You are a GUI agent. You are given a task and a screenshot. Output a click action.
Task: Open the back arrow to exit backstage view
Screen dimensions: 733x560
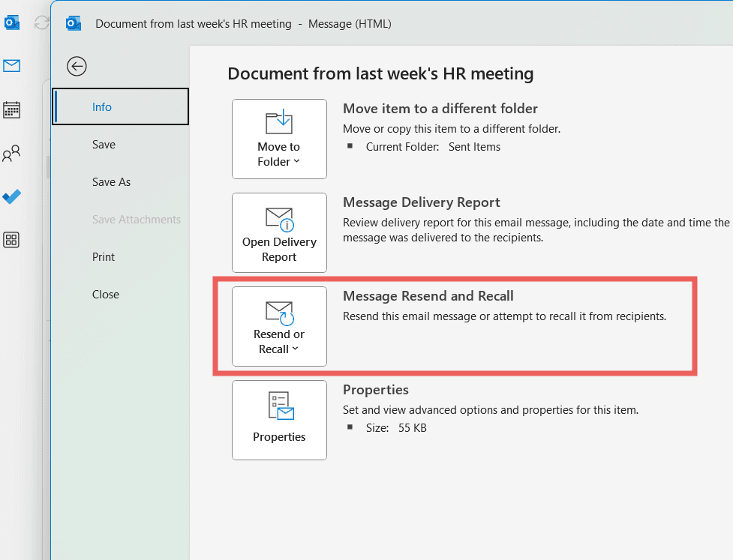[77, 66]
